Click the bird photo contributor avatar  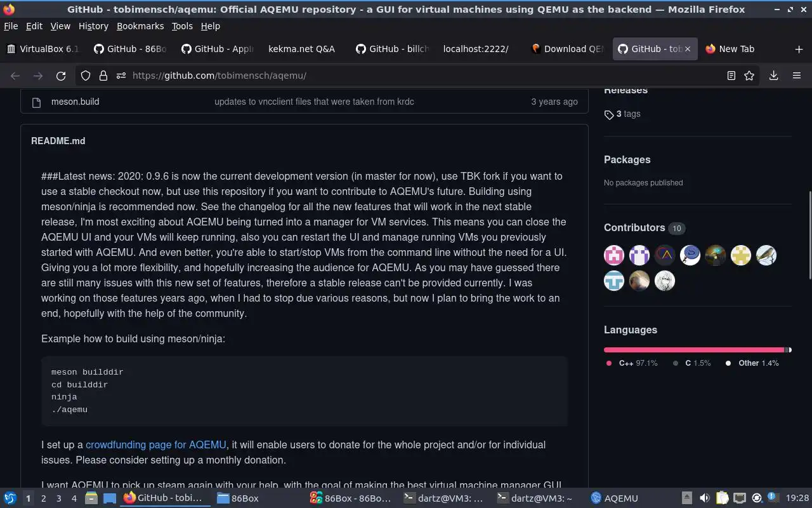[x=766, y=255]
